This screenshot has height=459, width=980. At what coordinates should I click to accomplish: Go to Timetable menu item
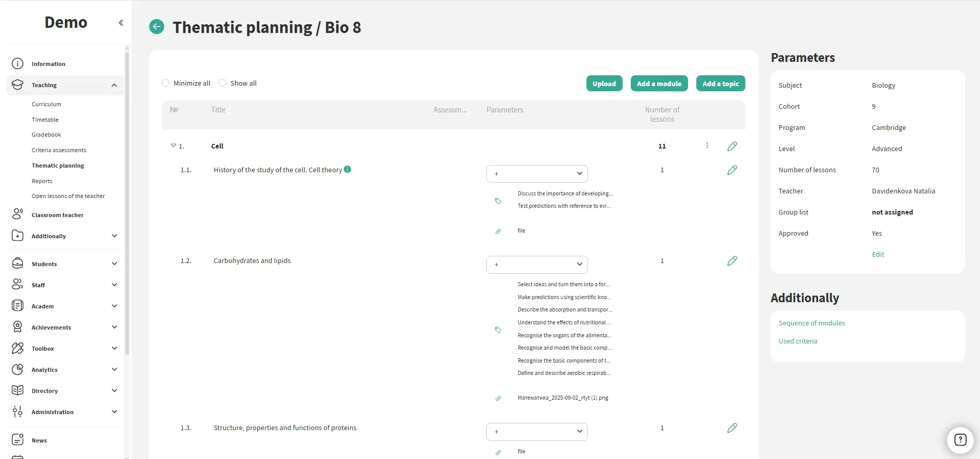45,120
